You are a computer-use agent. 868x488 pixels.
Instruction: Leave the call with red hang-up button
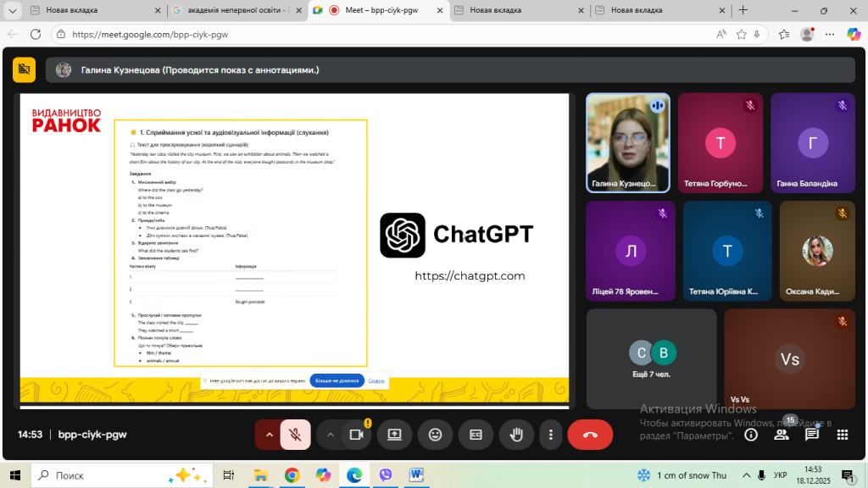coord(590,435)
